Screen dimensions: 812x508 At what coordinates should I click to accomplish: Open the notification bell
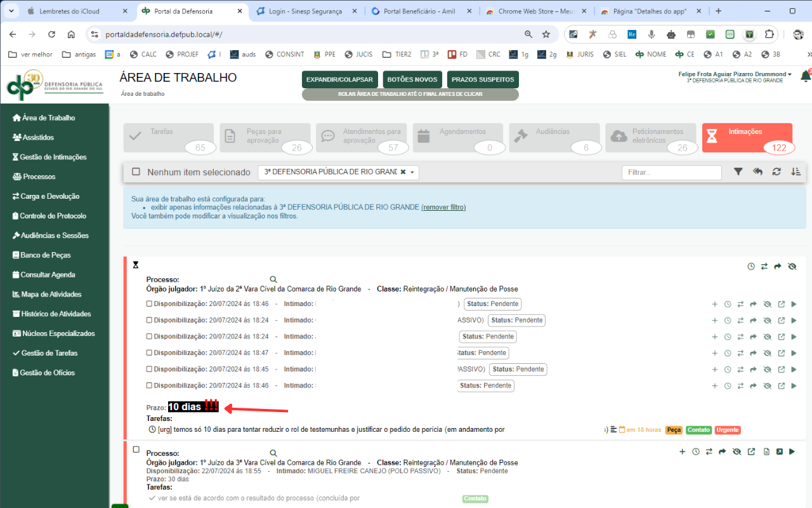(806, 76)
